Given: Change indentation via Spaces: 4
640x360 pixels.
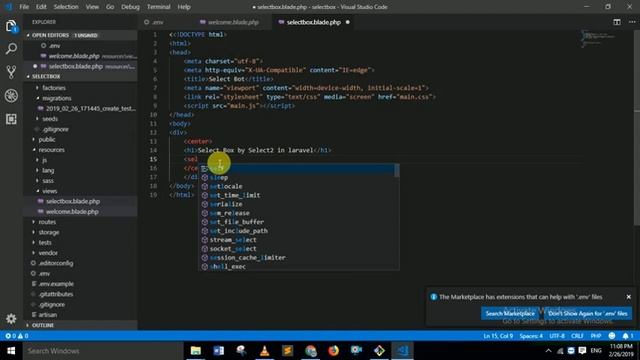Looking at the screenshot, I should (x=531, y=336).
